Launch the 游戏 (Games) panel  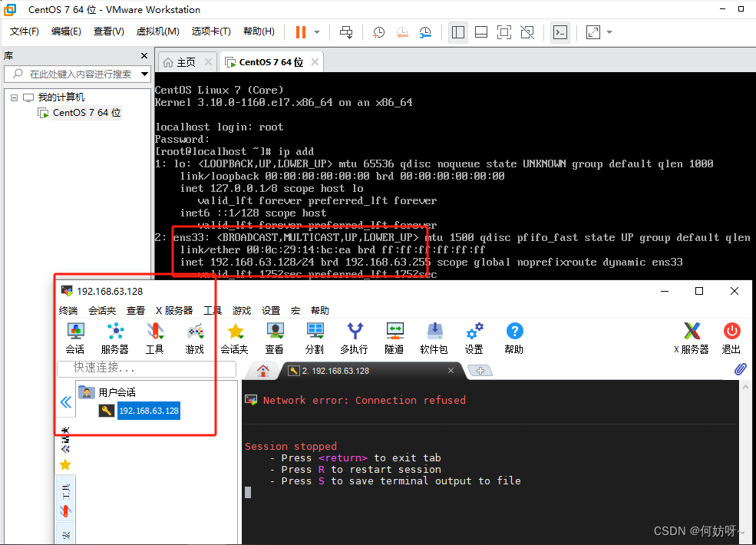[195, 338]
